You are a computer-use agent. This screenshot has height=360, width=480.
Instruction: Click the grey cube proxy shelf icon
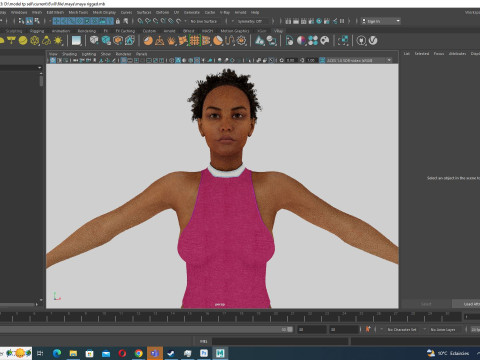(x=94, y=41)
